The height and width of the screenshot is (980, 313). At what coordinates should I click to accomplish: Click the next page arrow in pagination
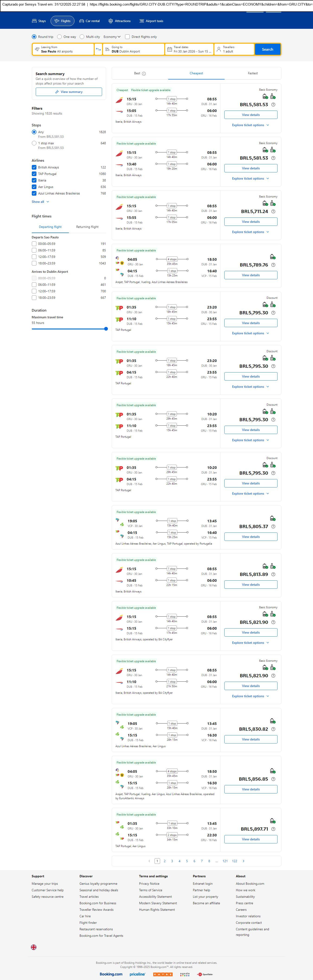coord(243,861)
